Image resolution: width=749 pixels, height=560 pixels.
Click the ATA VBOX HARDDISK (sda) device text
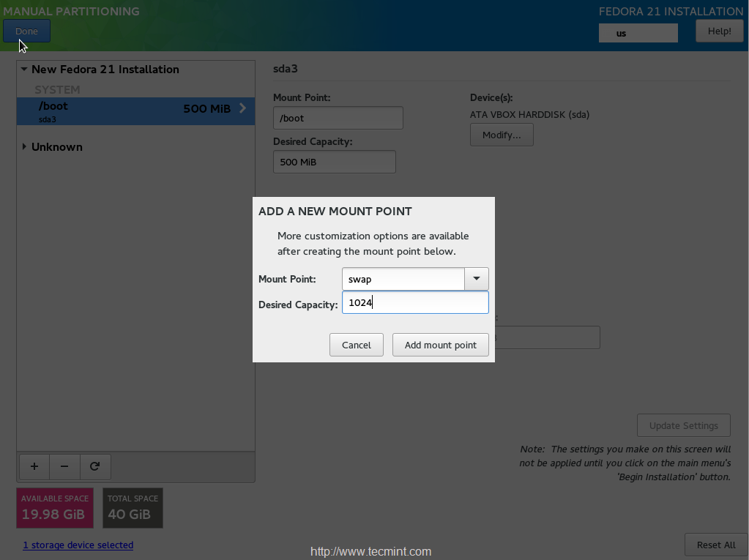click(x=529, y=115)
